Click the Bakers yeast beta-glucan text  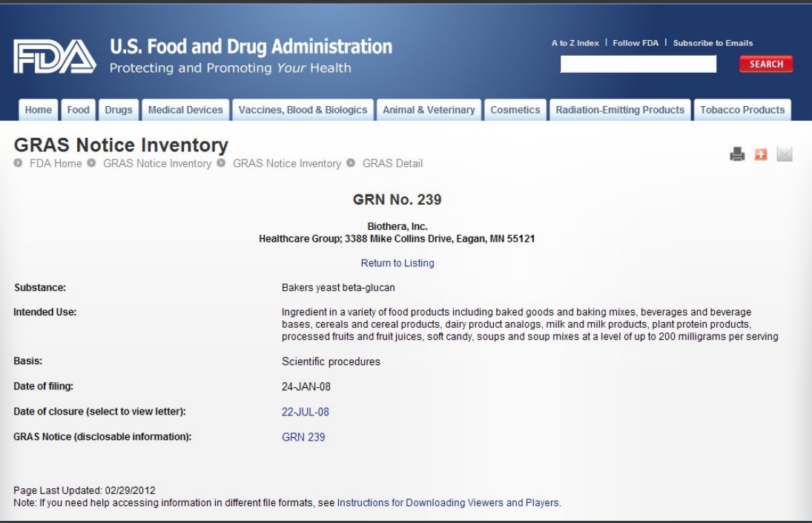coord(338,287)
